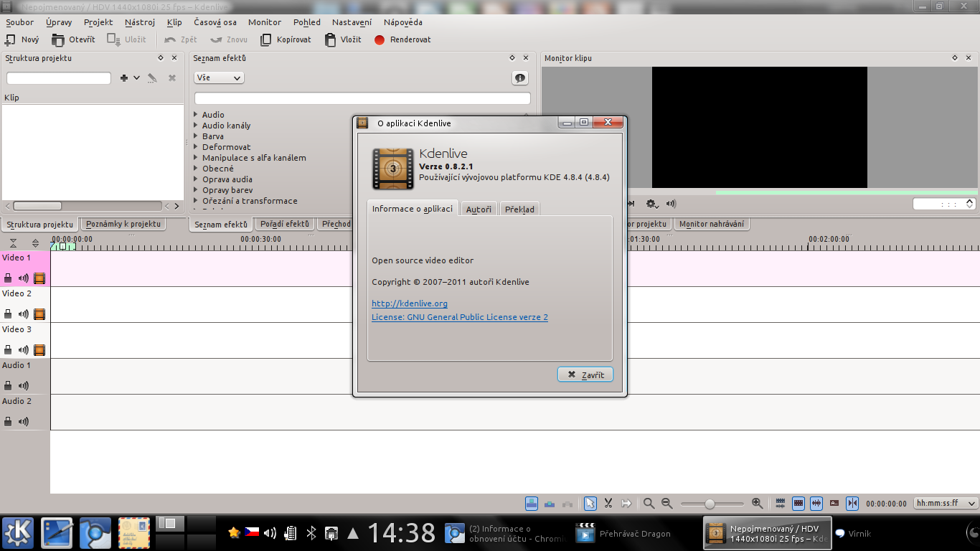Open the Soubor menu
This screenshot has height=551, width=980.
pyautogui.click(x=19, y=22)
